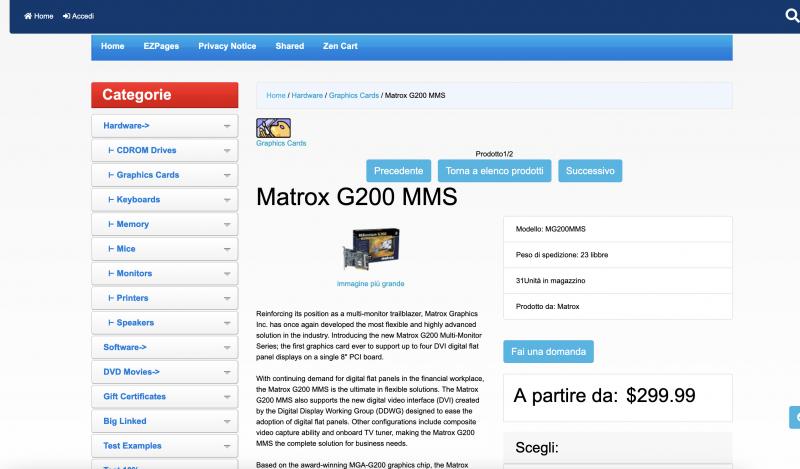800x469 pixels.
Task: Select Graphics Cards in the sidebar
Action: point(143,175)
